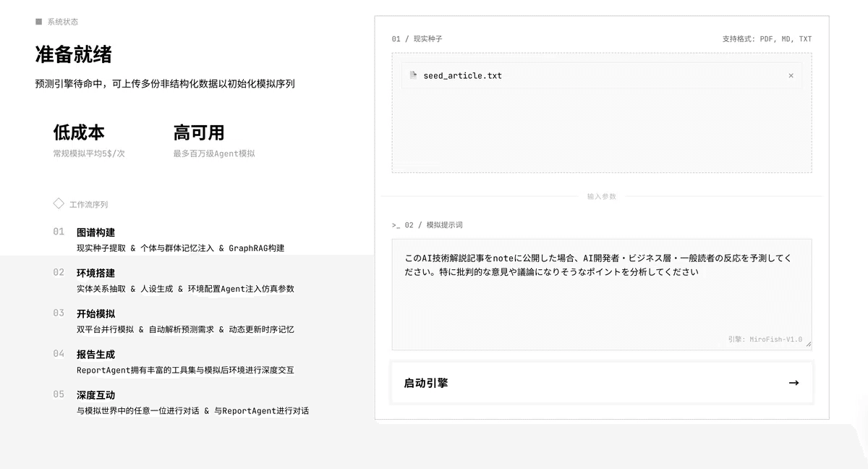Click the 低成本 stat heading

(79, 132)
